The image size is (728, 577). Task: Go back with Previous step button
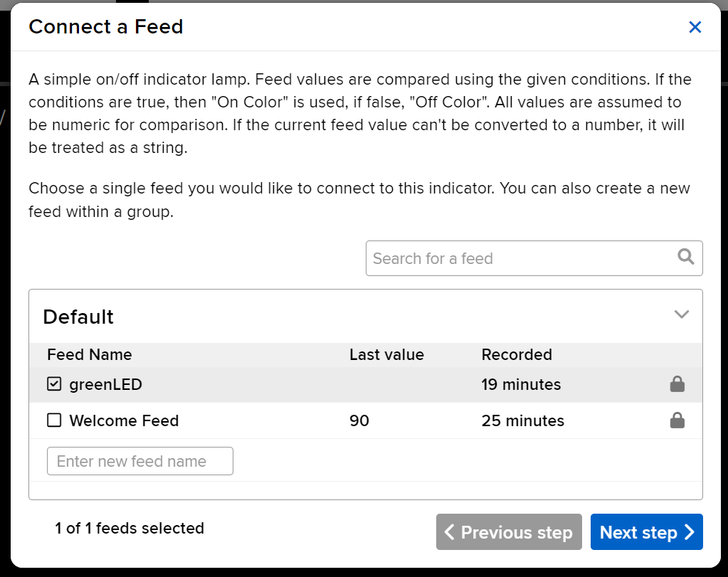tap(509, 532)
